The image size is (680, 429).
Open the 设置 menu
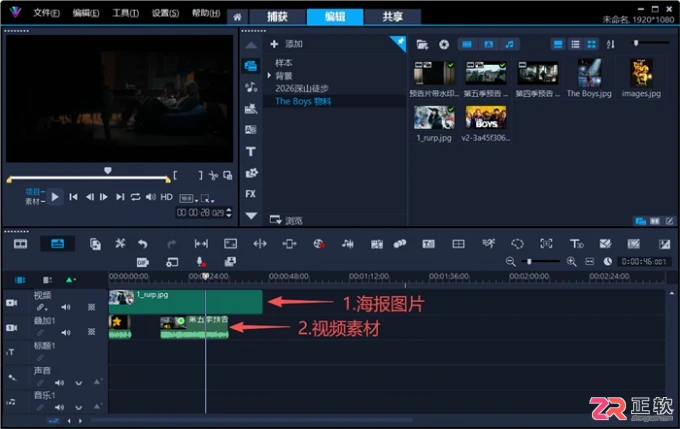[165, 13]
